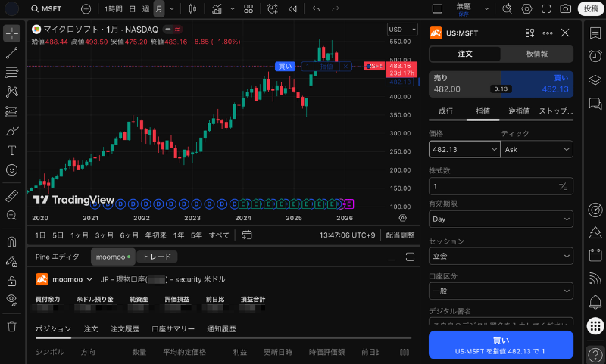Select the ruler measure tool
This screenshot has width=606, height=364.
coord(12,196)
